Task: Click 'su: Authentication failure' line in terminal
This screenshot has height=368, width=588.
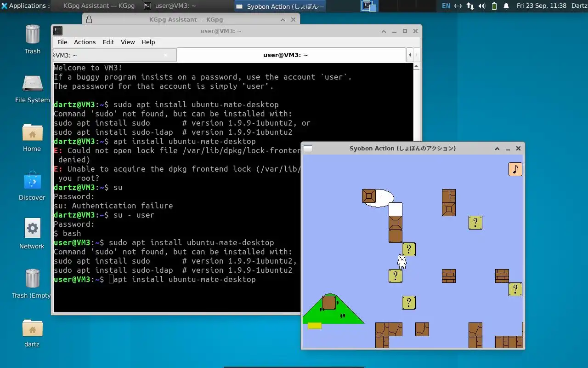Action: coord(113,206)
